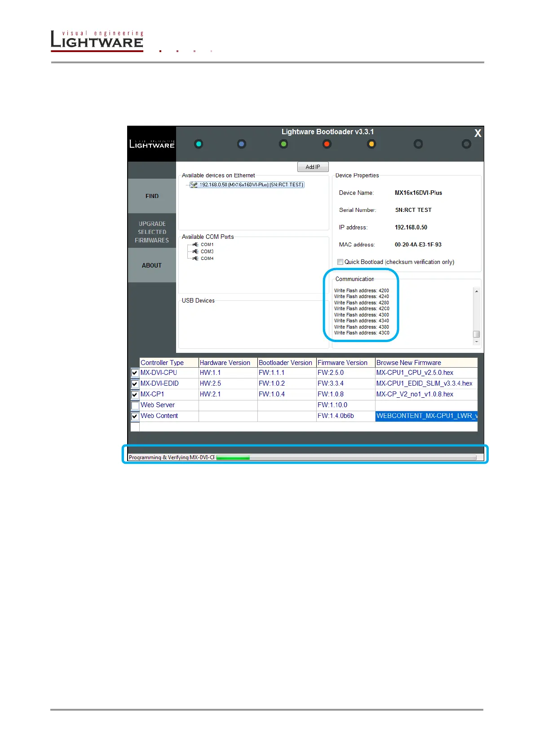Select COM3 in Available COM Ports
The width and height of the screenshot is (535, 756).
(207, 251)
